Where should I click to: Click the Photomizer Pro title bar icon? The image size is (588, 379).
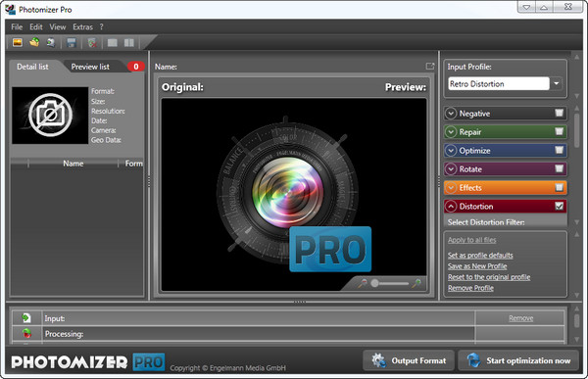click(x=10, y=10)
